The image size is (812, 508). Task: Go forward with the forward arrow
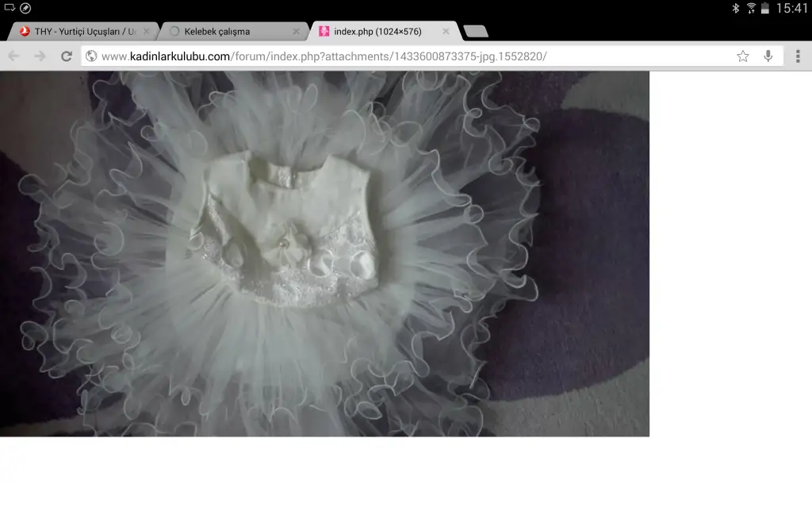point(40,56)
